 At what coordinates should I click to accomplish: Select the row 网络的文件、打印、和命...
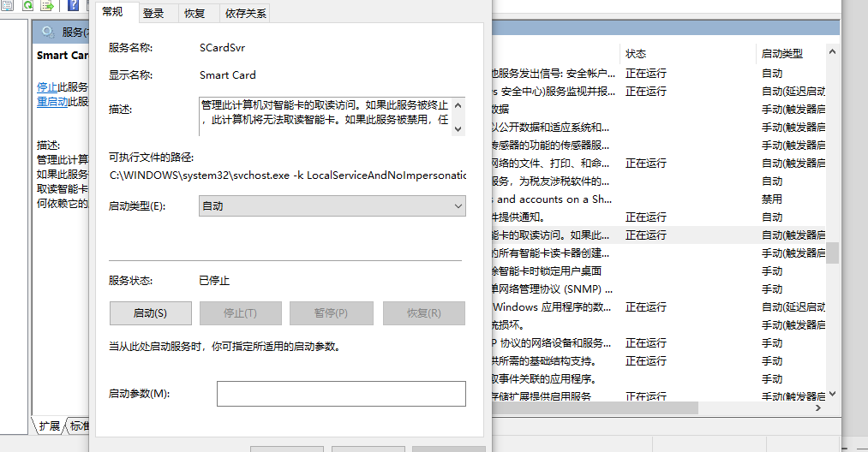point(659,164)
